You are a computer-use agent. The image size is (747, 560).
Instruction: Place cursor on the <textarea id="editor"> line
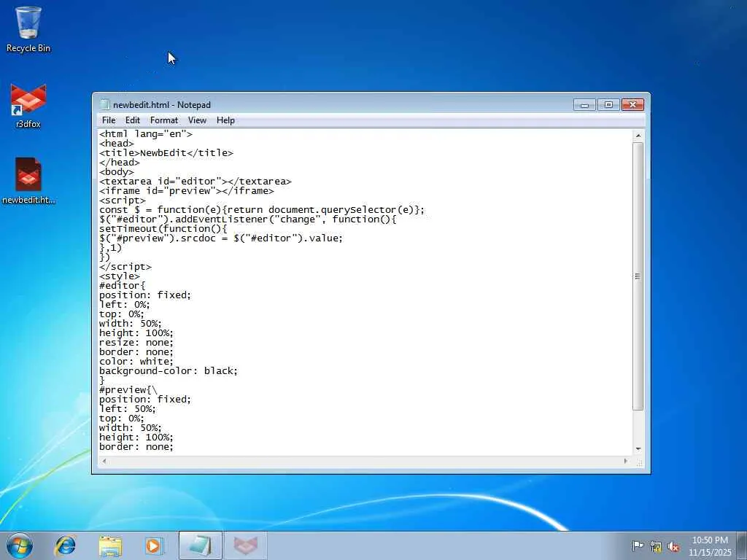196,182
